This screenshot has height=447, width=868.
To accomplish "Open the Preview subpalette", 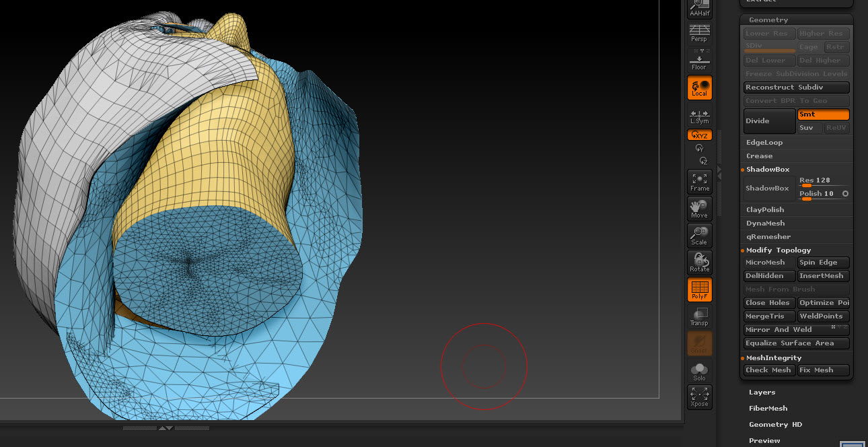I will pos(765,441).
